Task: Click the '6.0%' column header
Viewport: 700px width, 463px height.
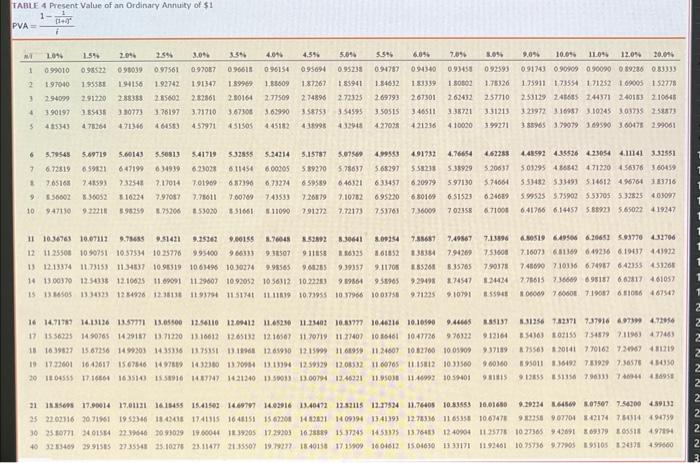Action: point(421,55)
